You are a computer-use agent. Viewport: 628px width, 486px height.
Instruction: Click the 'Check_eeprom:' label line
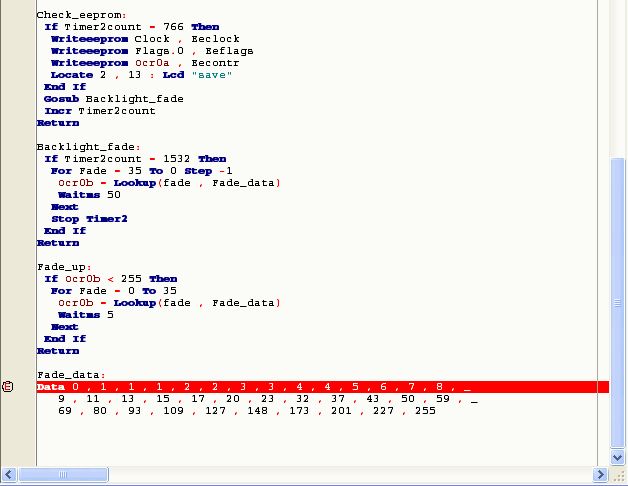coord(82,15)
